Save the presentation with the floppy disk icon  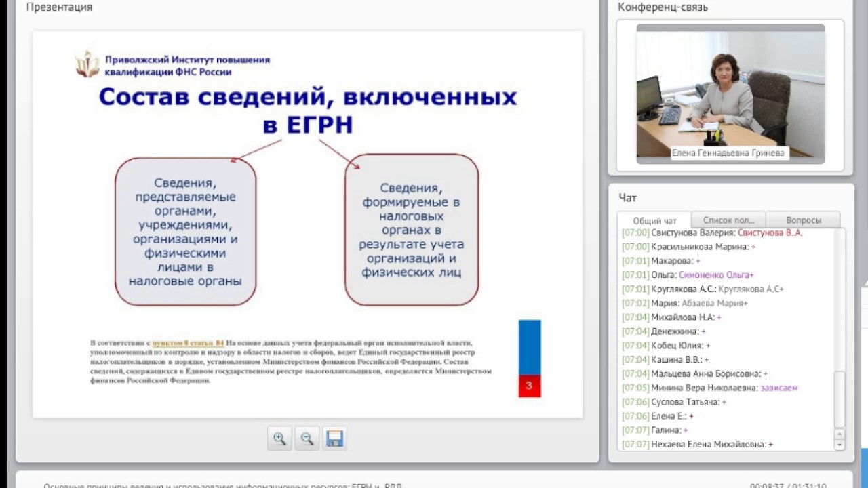(334, 439)
